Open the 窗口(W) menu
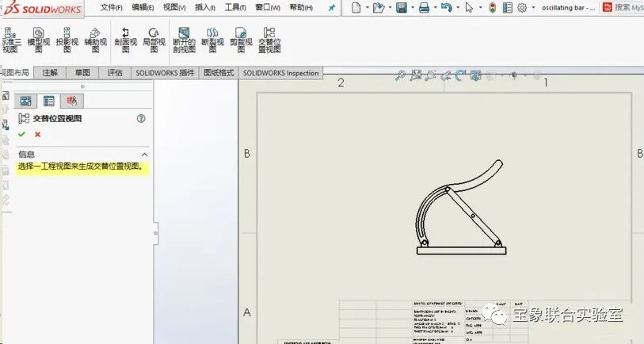Viewport: 644px width, 344px height. click(x=268, y=7)
